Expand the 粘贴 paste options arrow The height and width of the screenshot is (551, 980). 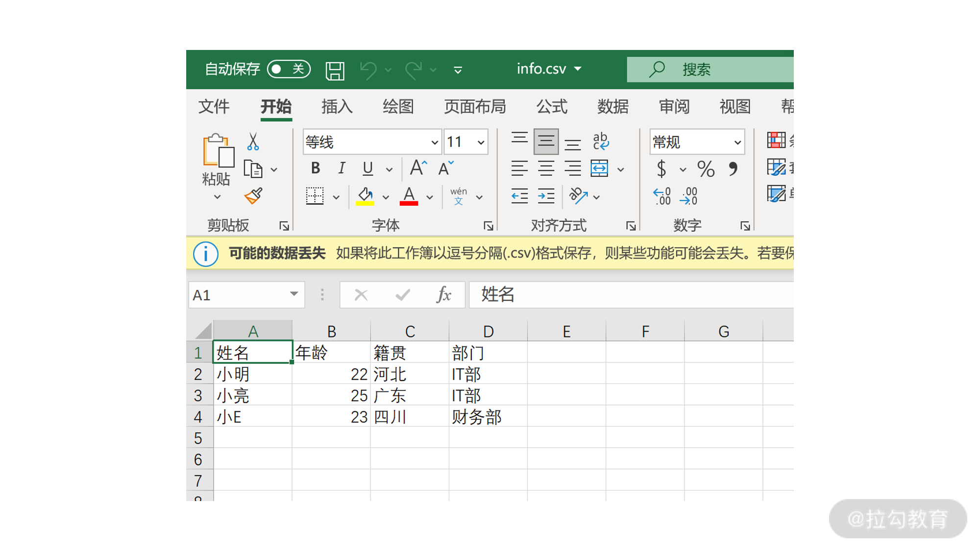tap(217, 197)
